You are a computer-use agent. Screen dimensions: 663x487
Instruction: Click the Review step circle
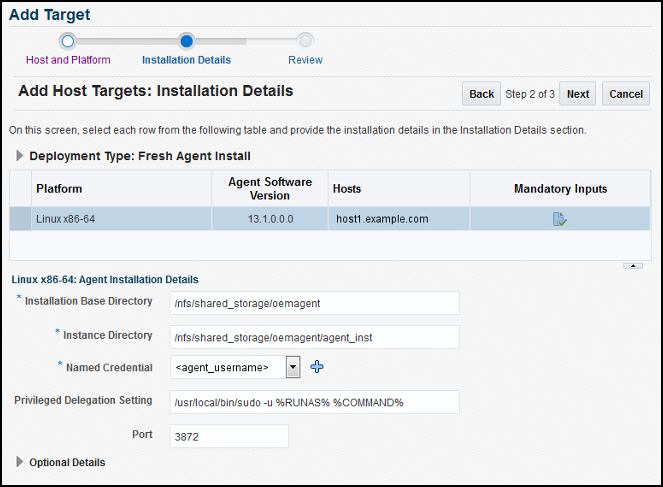(x=305, y=41)
